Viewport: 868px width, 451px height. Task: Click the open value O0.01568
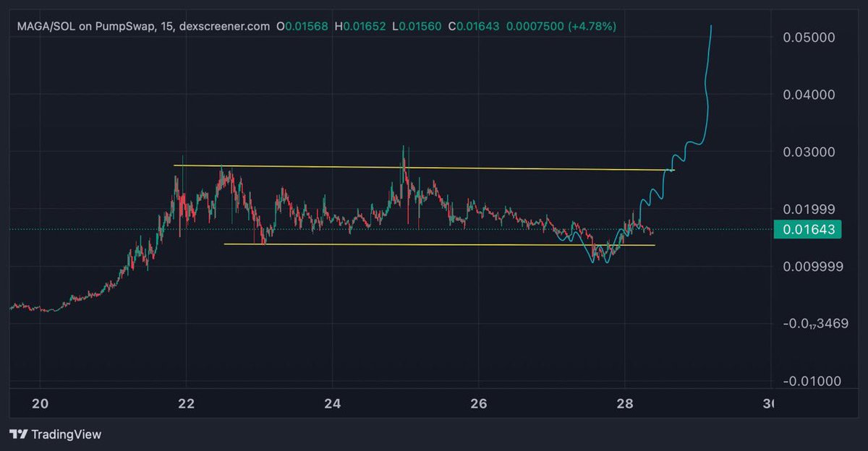click(x=302, y=26)
